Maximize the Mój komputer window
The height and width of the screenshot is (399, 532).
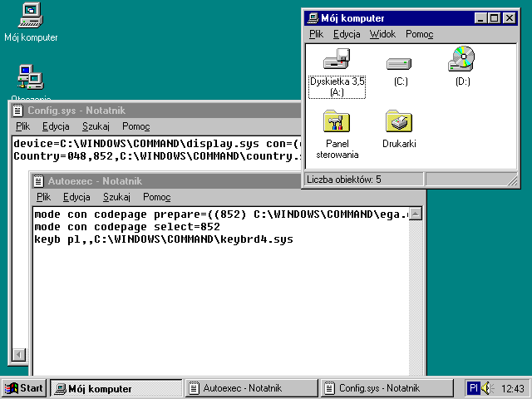pos(494,18)
